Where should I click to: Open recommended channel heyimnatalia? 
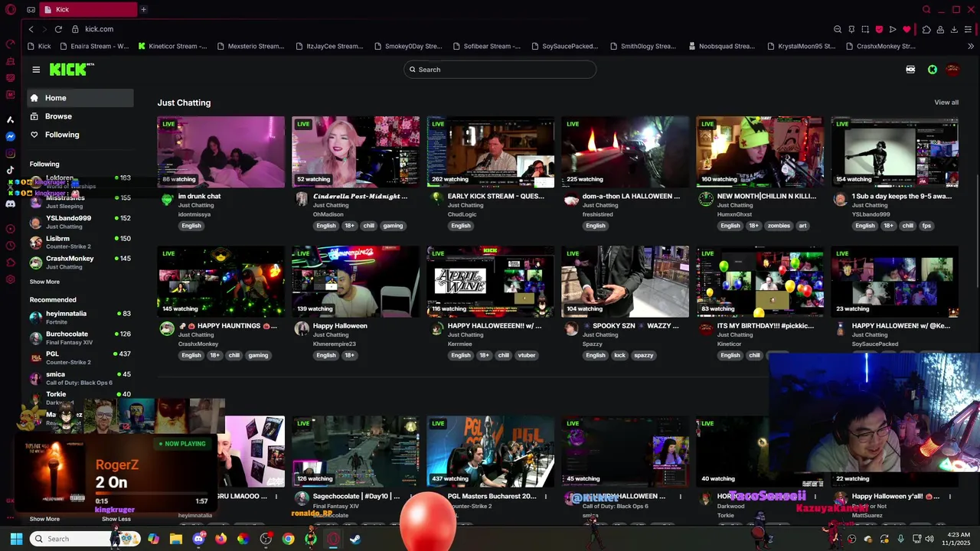pyautogui.click(x=80, y=317)
